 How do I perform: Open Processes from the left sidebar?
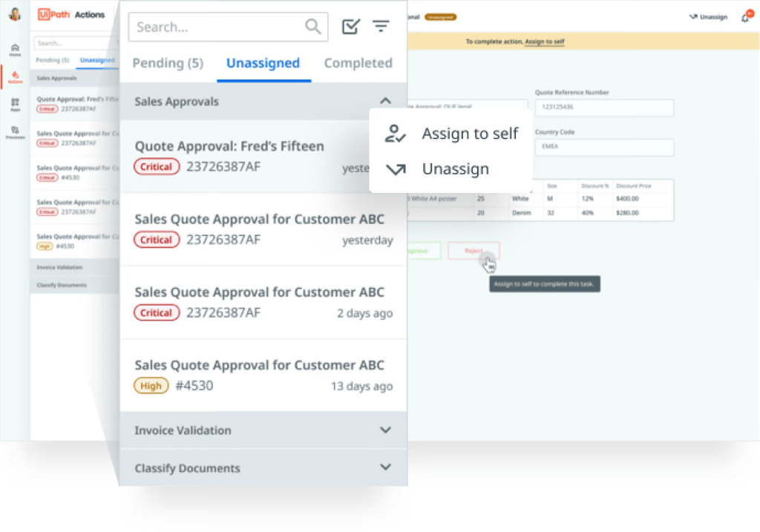coord(15,130)
